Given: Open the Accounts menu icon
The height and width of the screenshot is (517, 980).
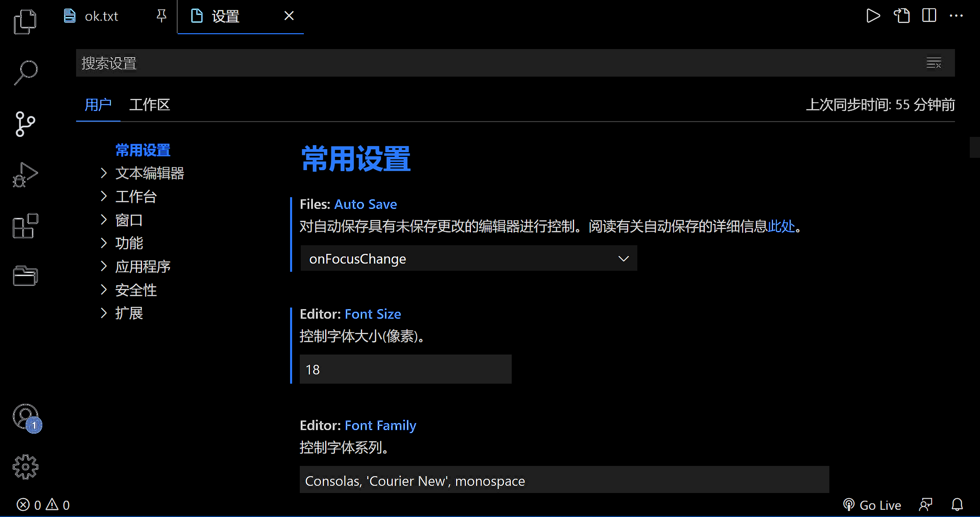Looking at the screenshot, I should [27, 418].
